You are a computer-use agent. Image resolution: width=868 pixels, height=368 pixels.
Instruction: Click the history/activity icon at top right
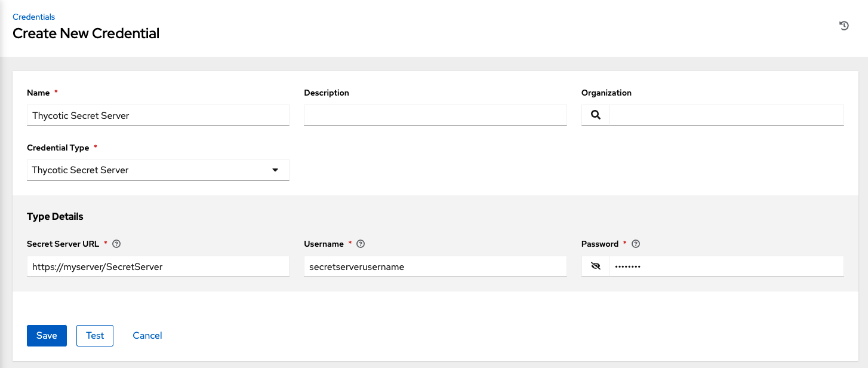(x=844, y=26)
